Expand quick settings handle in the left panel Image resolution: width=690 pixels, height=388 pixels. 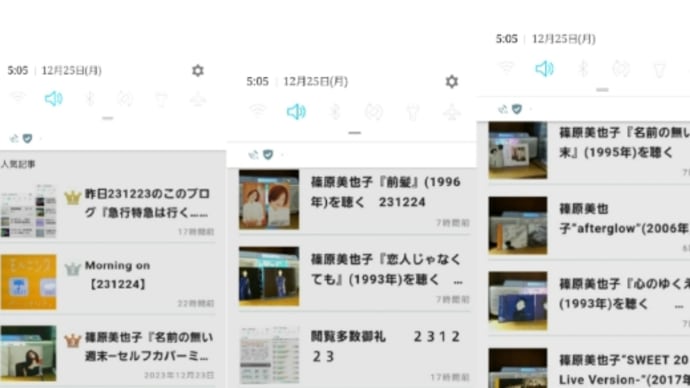coord(108,118)
